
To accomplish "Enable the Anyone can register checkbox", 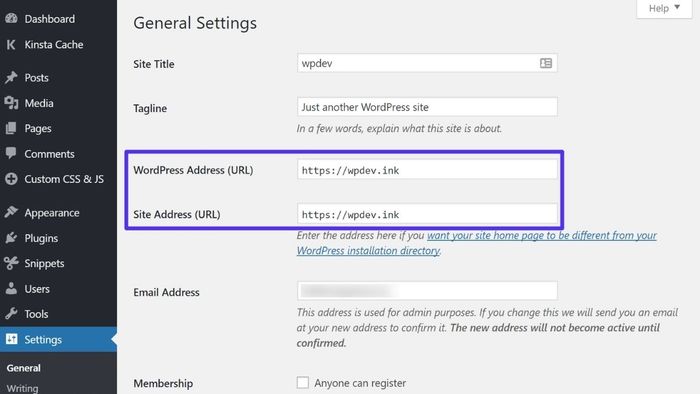I will pos(303,382).
